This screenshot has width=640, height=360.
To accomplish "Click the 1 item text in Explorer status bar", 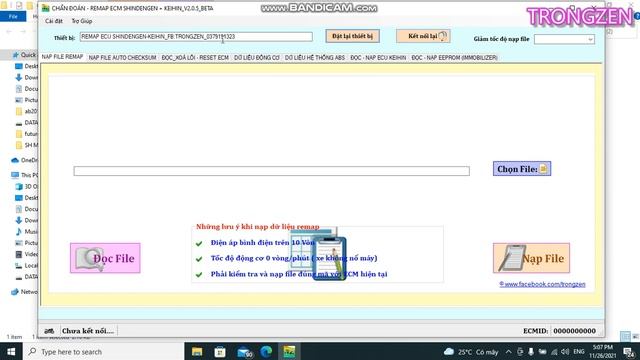I will [14, 337].
